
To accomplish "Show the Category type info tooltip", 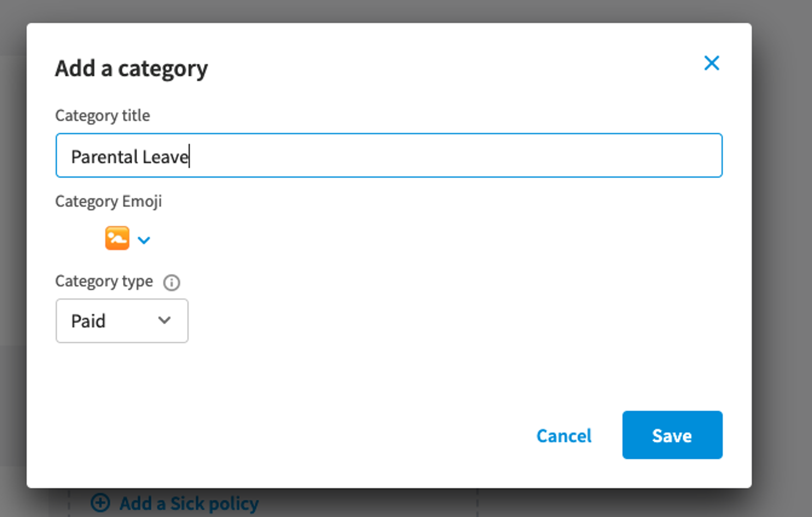I will 172,282.
